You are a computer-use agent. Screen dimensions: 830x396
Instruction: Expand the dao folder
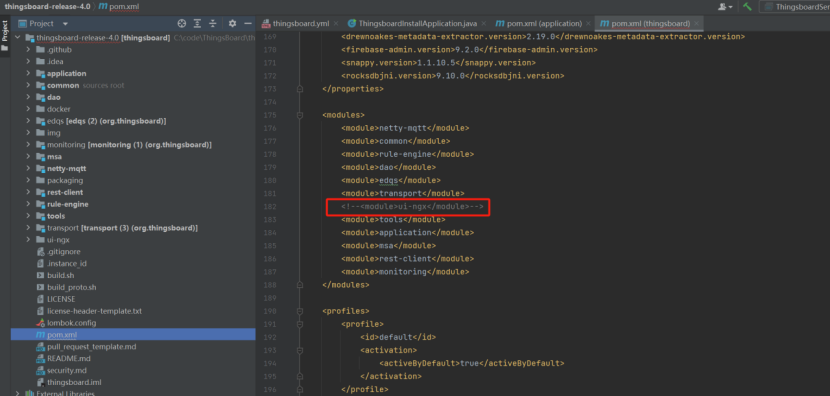[28, 97]
